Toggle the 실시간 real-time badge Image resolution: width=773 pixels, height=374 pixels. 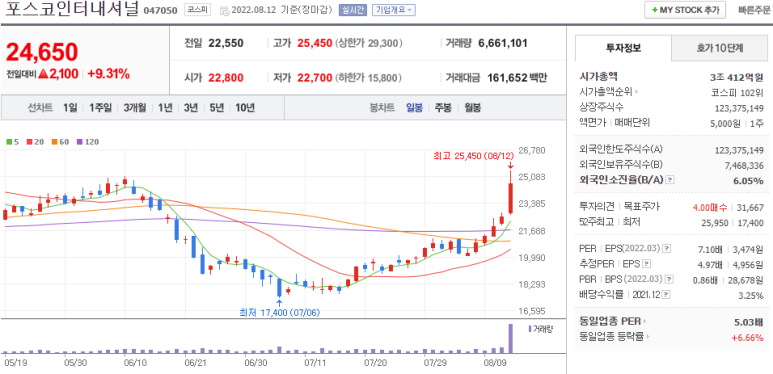(352, 10)
